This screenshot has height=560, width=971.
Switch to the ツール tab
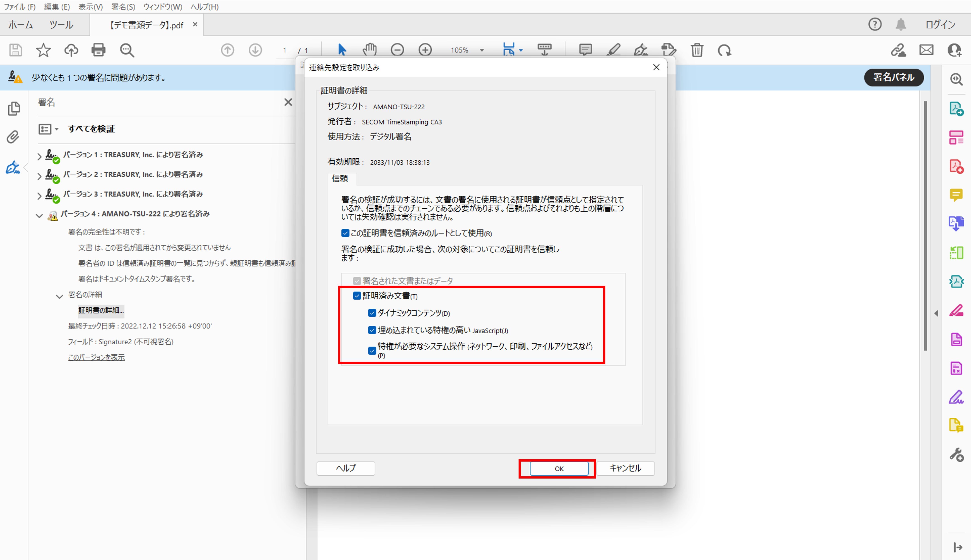[61, 25]
